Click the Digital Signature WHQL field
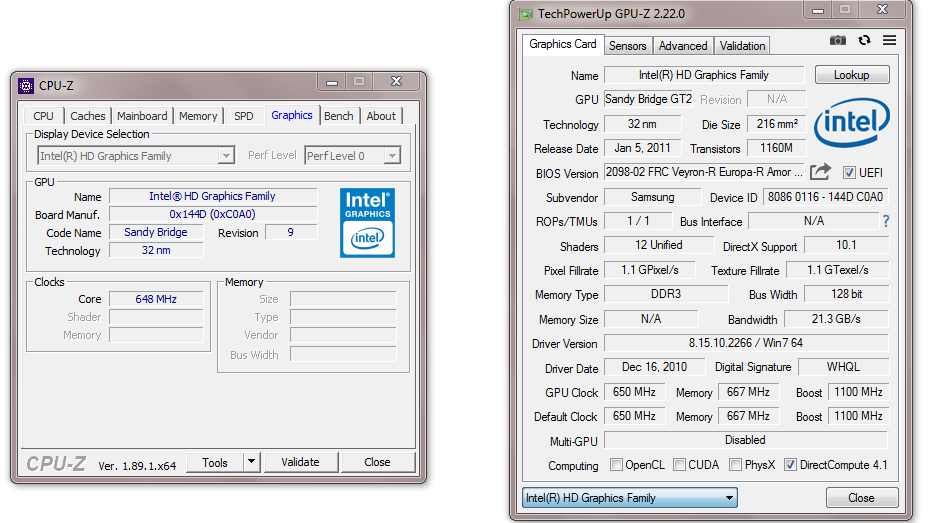Viewport: 929px width, 523px height. tap(843, 367)
